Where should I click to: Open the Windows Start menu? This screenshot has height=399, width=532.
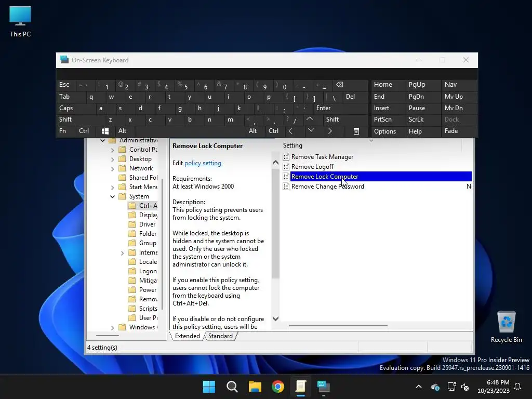209,387
